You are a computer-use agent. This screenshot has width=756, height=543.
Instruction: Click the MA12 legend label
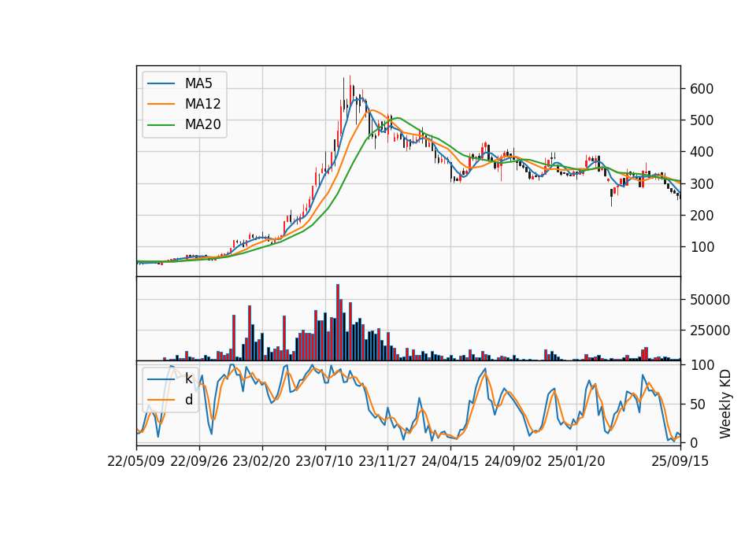202,104
